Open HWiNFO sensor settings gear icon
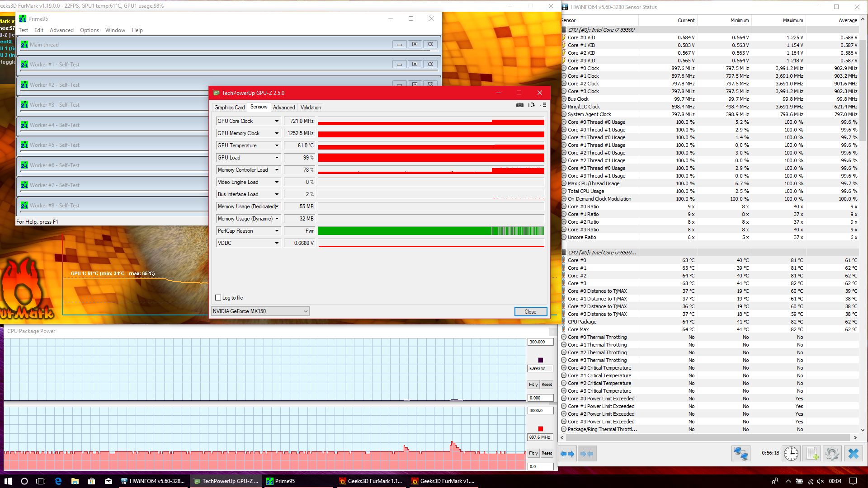 coord(832,453)
